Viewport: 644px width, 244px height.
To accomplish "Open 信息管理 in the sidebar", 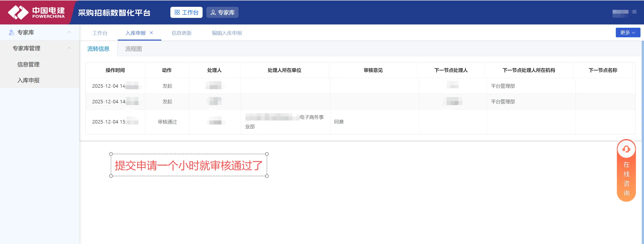I will [x=28, y=64].
